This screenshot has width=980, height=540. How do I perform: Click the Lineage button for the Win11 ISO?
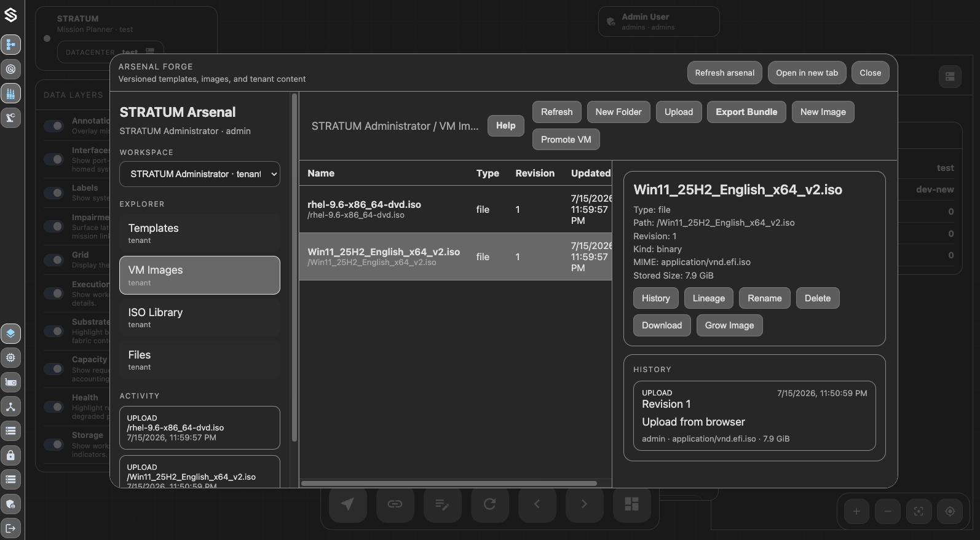coord(709,298)
